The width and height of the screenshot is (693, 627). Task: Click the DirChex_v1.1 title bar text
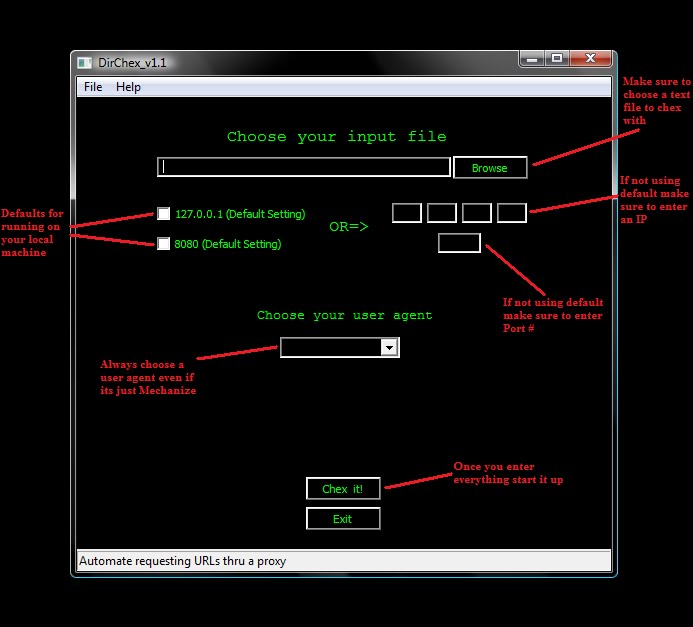coord(132,63)
